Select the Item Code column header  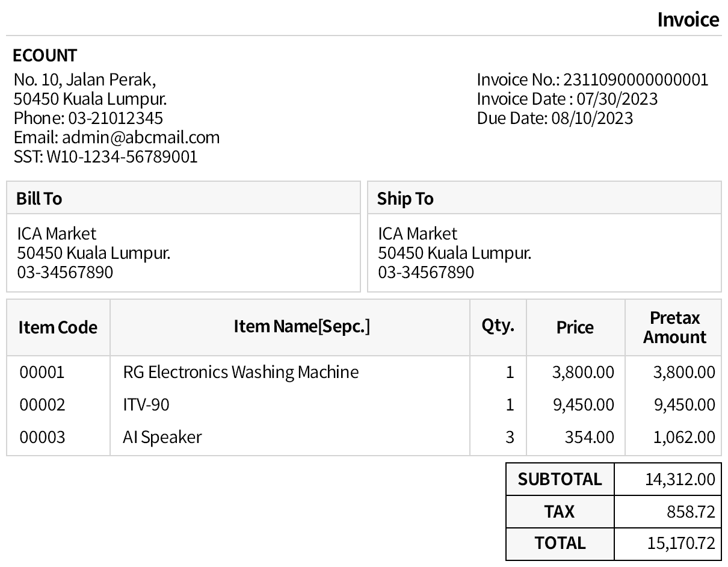point(58,327)
